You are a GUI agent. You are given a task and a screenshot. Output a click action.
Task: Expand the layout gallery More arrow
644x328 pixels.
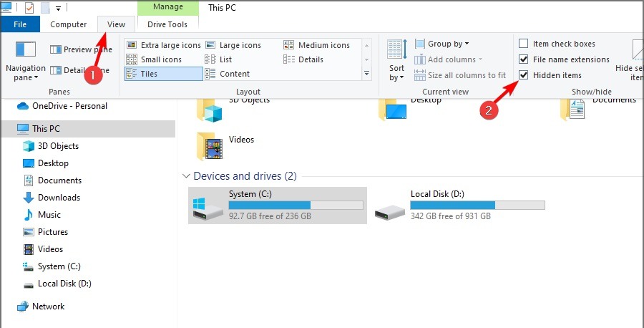(x=367, y=74)
